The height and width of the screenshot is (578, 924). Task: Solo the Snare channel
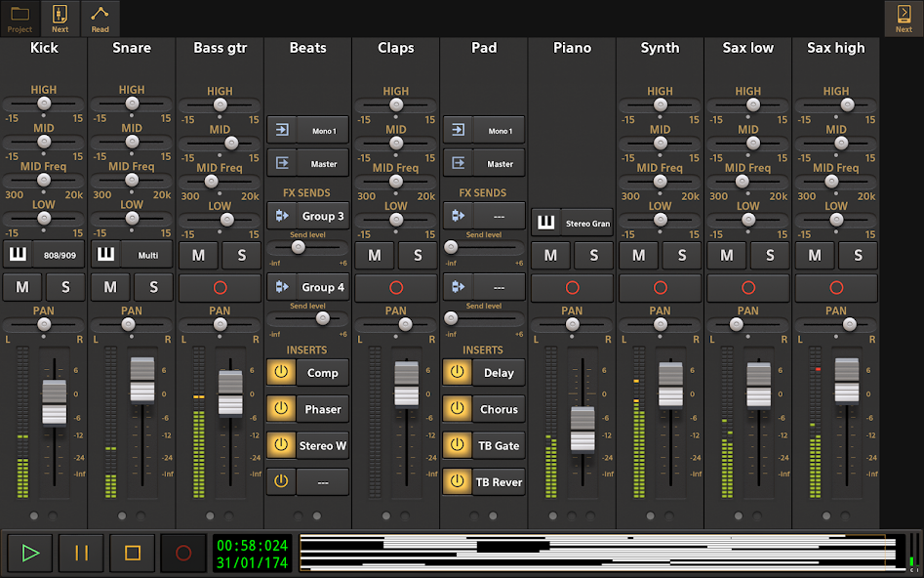152,286
